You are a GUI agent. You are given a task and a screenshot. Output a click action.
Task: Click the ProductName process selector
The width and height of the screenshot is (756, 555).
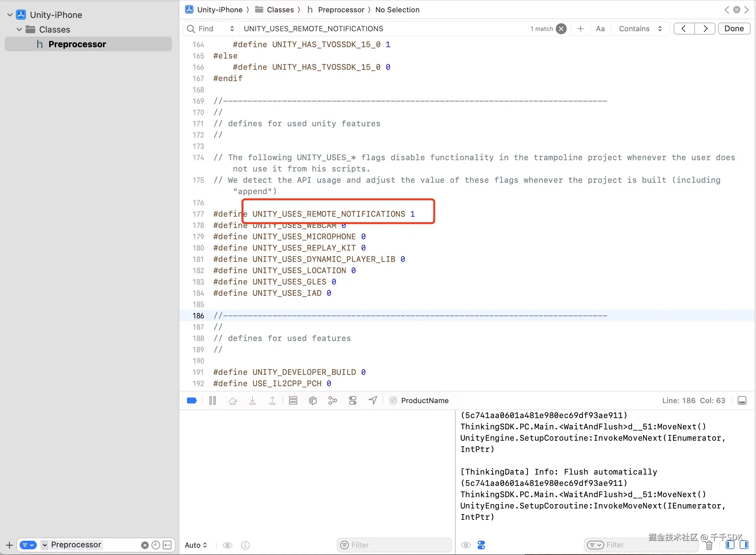coord(424,400)
